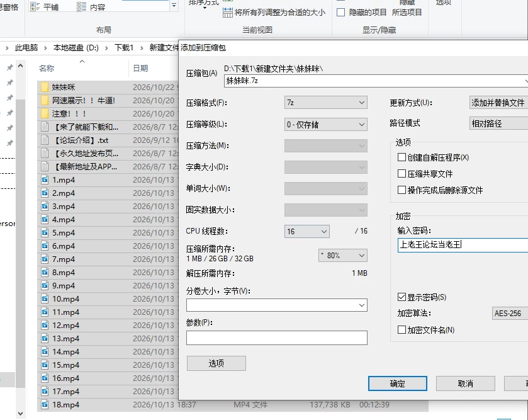Click 确定 to confirm compression

click(397, 383)
